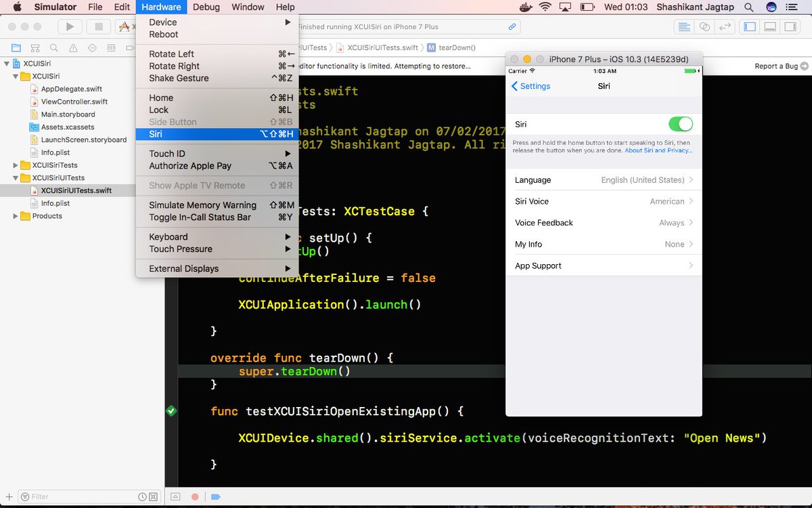
Task: Select Siri in the Hardware menu
Action: 217,134
